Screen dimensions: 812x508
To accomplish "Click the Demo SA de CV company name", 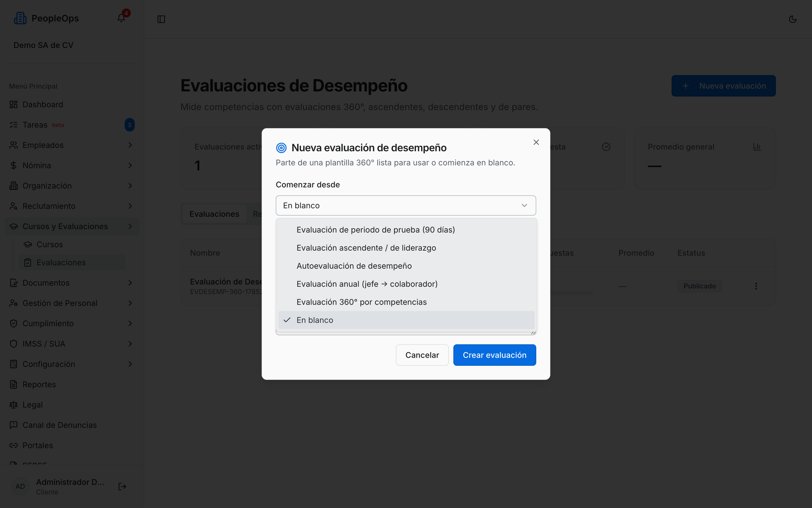I will (x=43, y=45).
